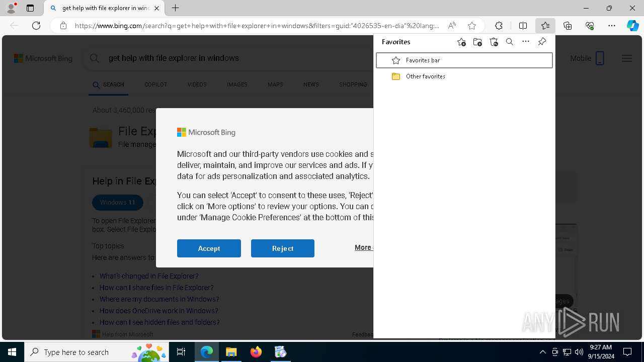Open the taskbar clock and date
The width and height of the screenshot is (644, 362).
(601, 352)
